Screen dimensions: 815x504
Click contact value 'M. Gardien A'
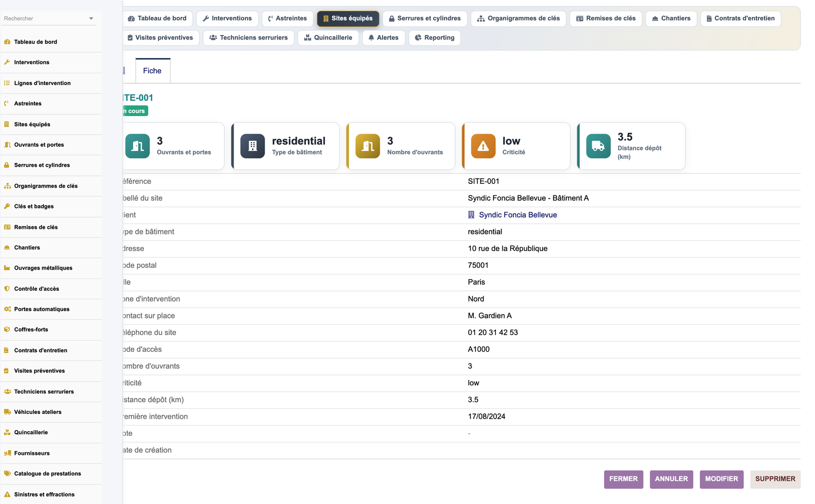pos(490,316)
